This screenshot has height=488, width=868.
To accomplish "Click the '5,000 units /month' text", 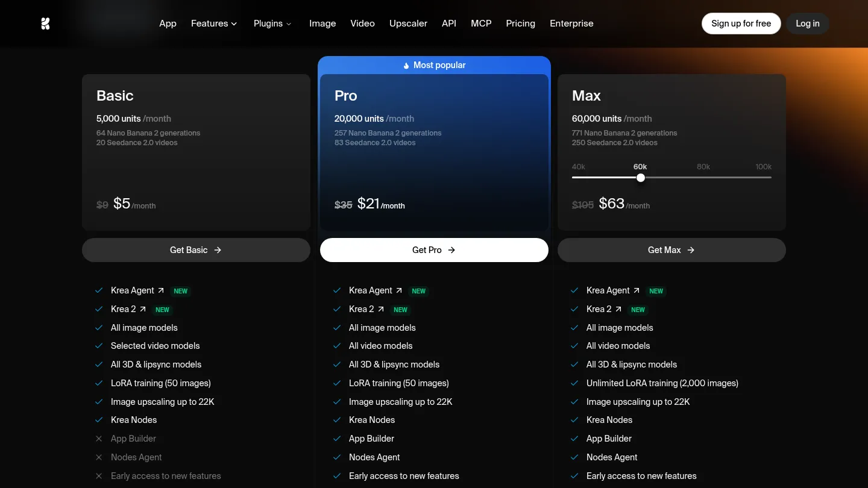I will pos(134,119).
